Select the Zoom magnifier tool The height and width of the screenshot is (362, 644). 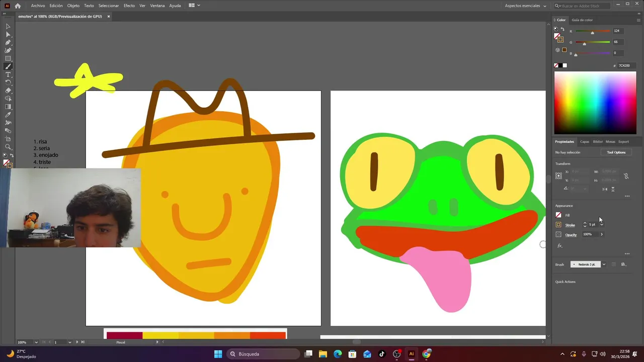click(x=8, y=147)
